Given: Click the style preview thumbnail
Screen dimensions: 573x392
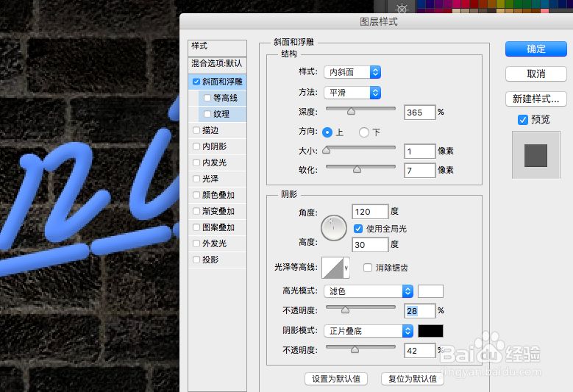Looking at the screenshot, I should [x=536, y=155].
